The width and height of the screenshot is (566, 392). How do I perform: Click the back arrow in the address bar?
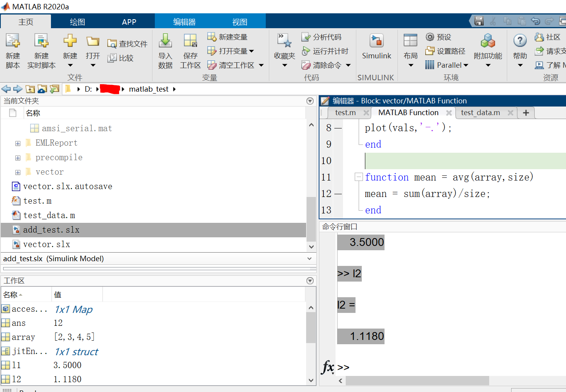(6, 89)
